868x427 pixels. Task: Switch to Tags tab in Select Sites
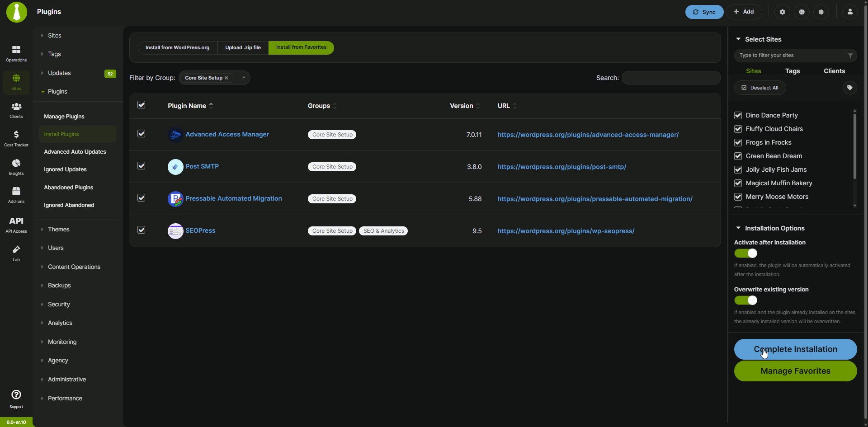(793, 71)
